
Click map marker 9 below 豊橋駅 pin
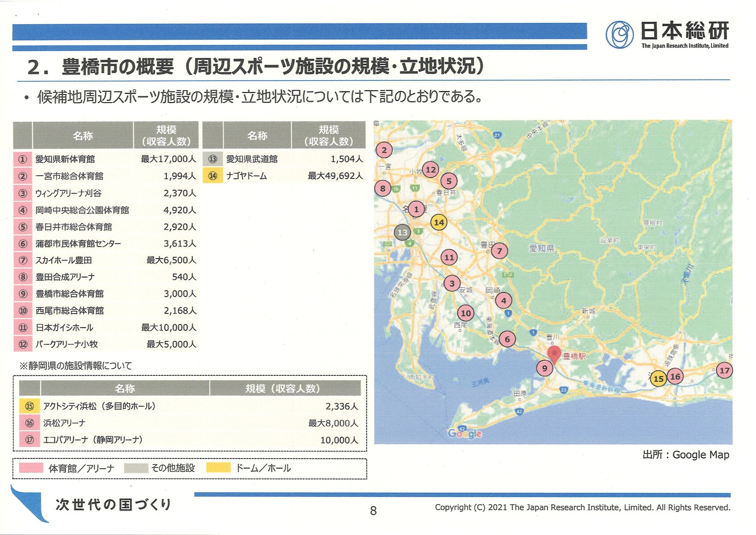(544, 368)
